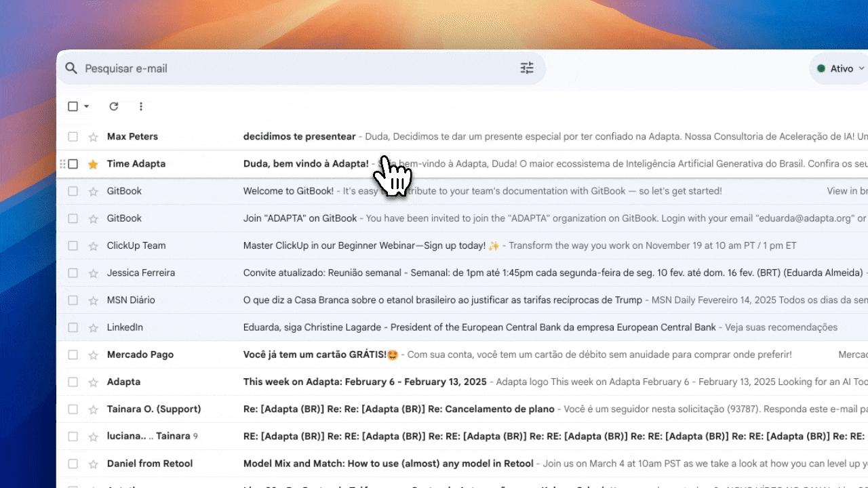The height and width of the screenshot is (488, 868).
Task: Star the Mercado Pago email
Action: coord(94,355)
